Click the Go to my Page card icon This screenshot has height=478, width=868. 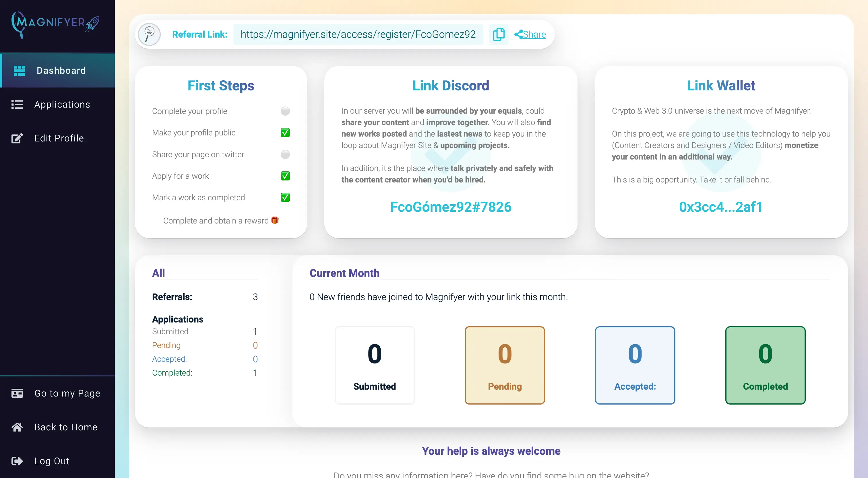click(17, 393)
